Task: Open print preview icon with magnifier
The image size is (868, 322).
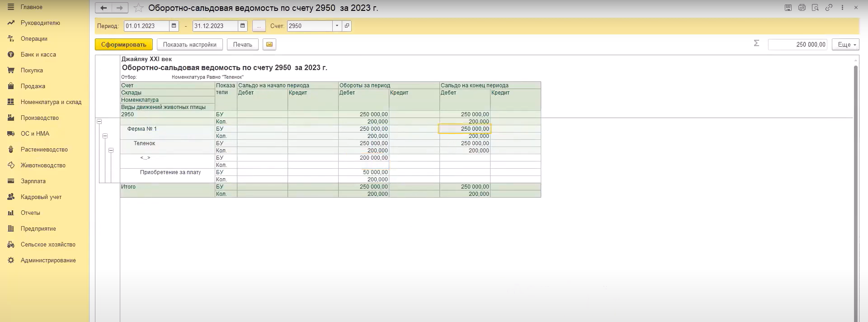Action: point(815,8)
